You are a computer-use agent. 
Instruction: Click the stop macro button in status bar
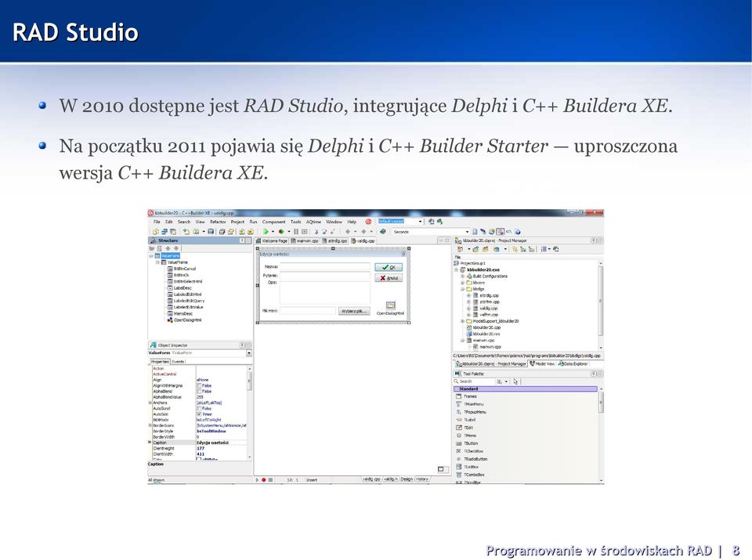click(270, 479)
